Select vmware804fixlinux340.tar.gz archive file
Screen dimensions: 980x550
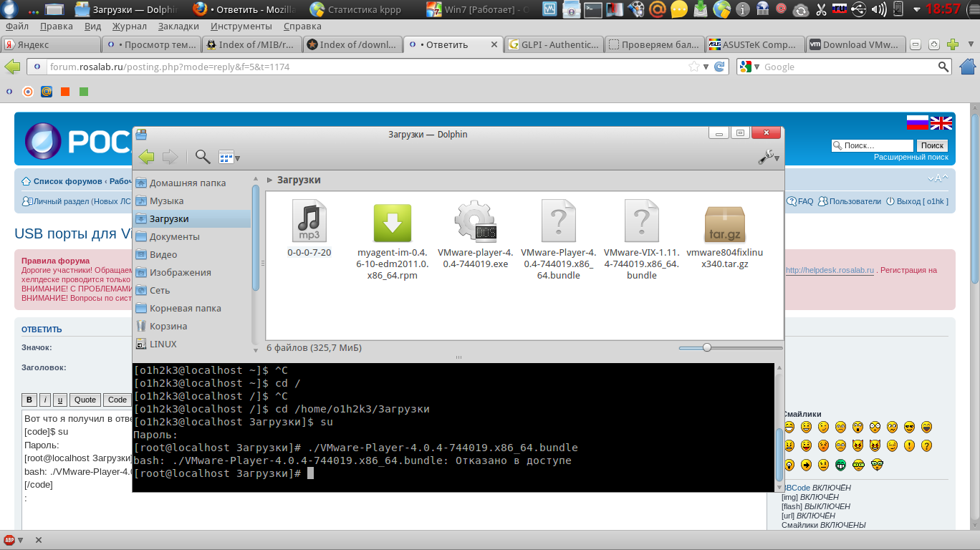(x=724, y=224)
